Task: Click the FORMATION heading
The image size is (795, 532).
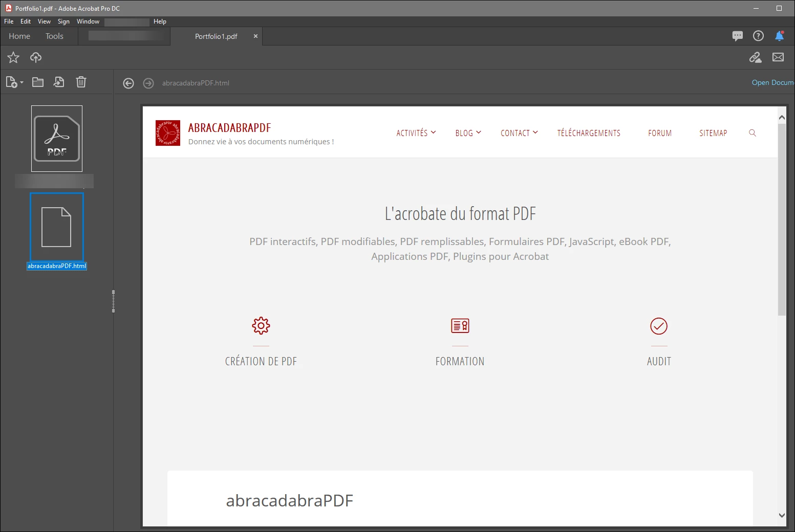Action: tap(460, 361)
